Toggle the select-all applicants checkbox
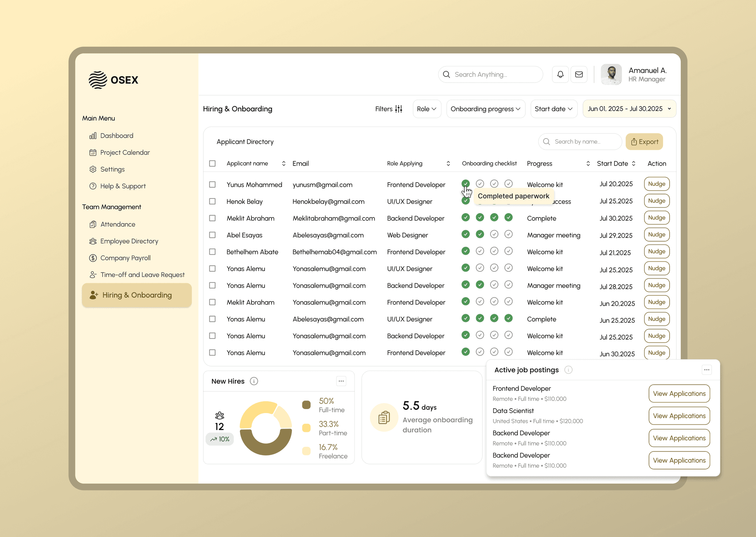The image size is (756, 537). [212, 163]
